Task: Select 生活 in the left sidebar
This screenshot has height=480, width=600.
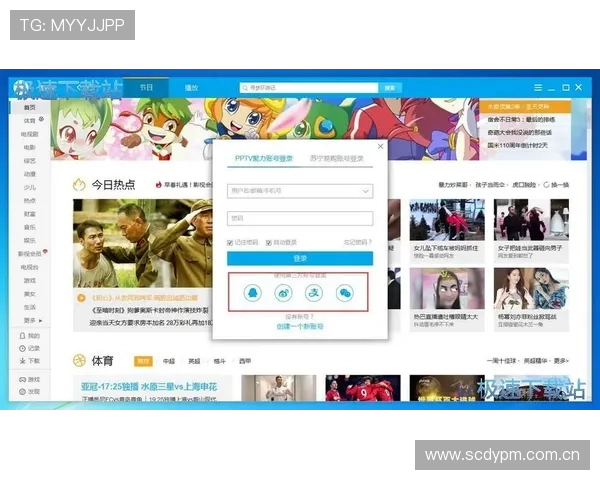Action: tap(29, 307)
